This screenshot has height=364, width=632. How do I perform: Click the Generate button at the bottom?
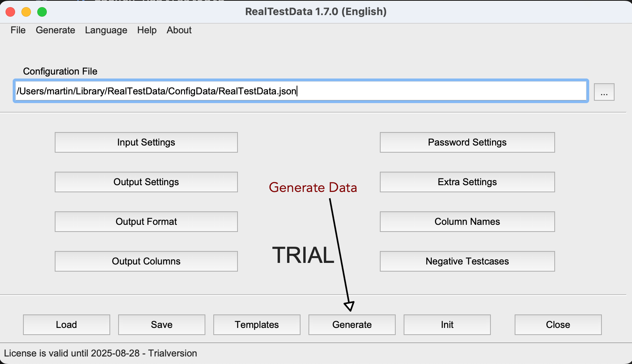[352, 325]
